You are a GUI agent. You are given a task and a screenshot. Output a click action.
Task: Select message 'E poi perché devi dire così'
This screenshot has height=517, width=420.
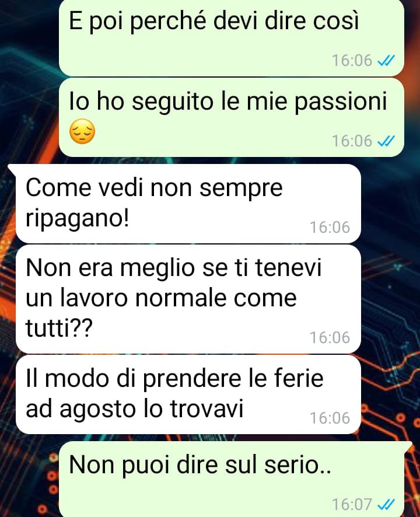tap(232, 37)
